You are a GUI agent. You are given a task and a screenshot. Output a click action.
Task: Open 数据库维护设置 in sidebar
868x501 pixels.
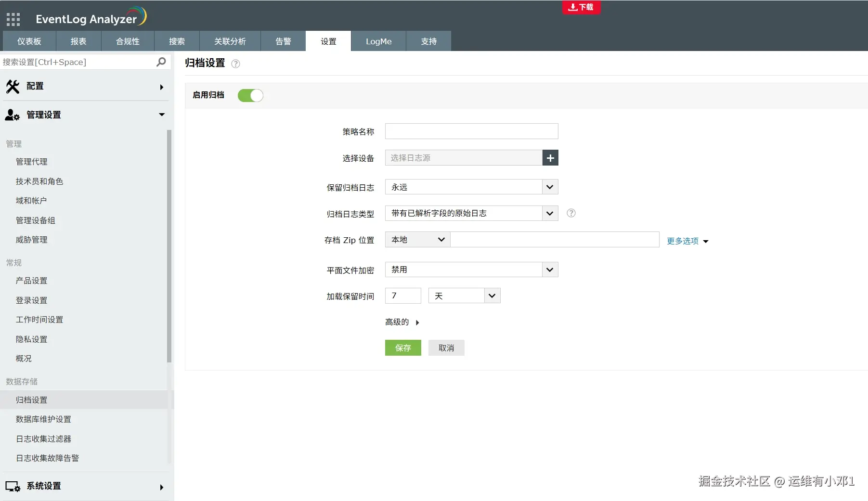coord(43,419)
